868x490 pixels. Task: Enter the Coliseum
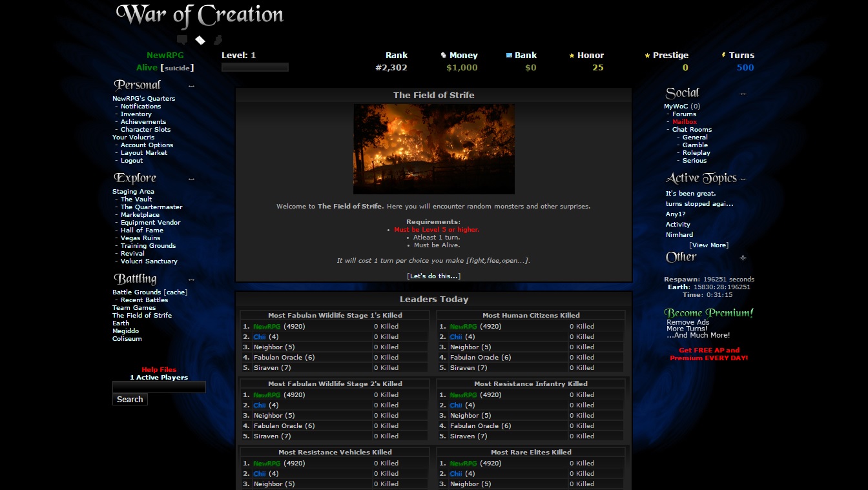pyautogui.click(x=127, y=339)
